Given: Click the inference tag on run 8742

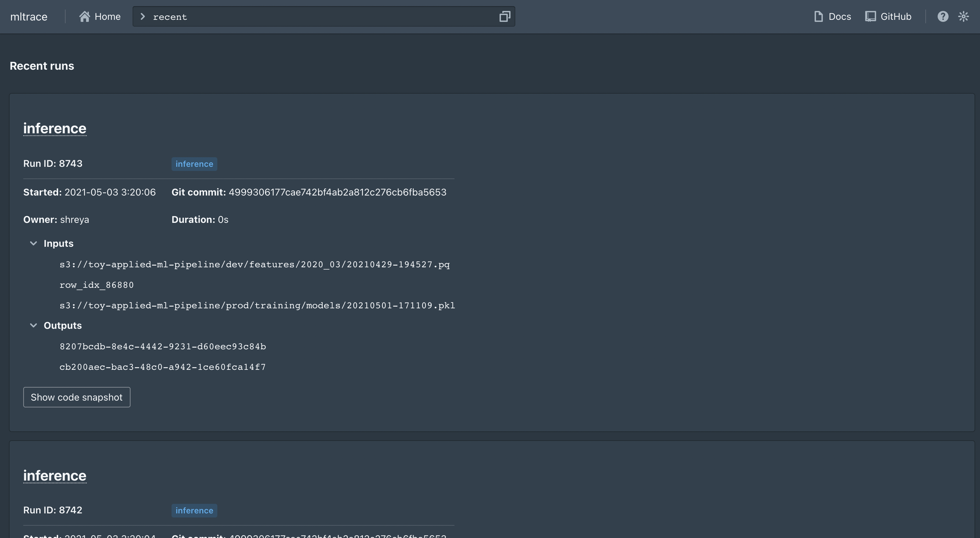Looking at the screenshot, I should 194,511.
